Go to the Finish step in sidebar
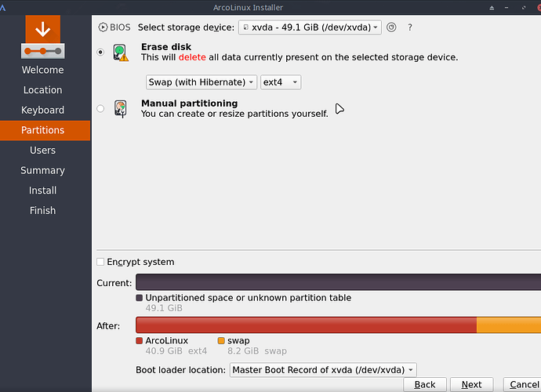Viewport: 541px width, 392px height. point(43,210)
